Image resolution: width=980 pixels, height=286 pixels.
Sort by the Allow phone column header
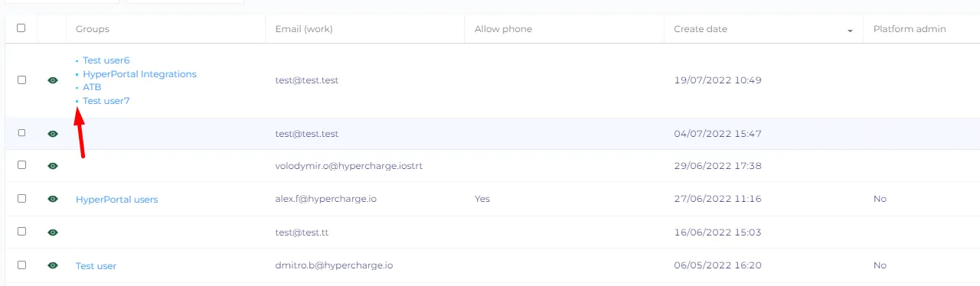pyautogui.click(x=503, y=29)
